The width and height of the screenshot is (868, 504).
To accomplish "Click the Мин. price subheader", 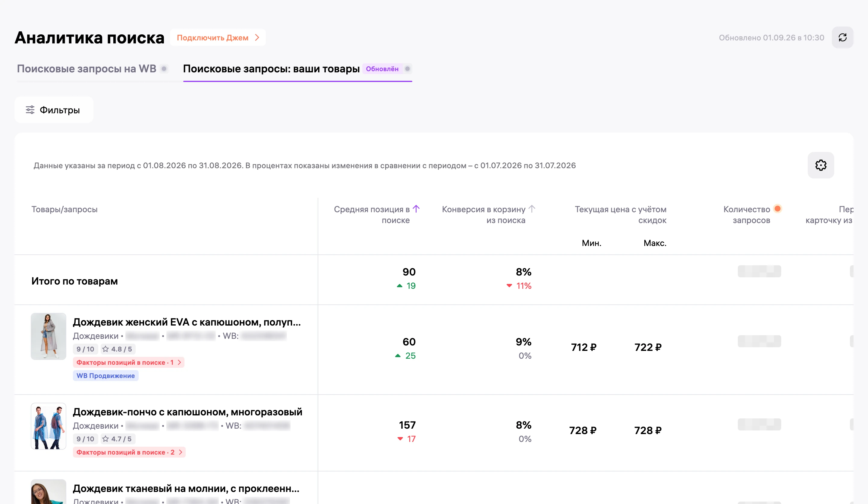I will 591,243.
